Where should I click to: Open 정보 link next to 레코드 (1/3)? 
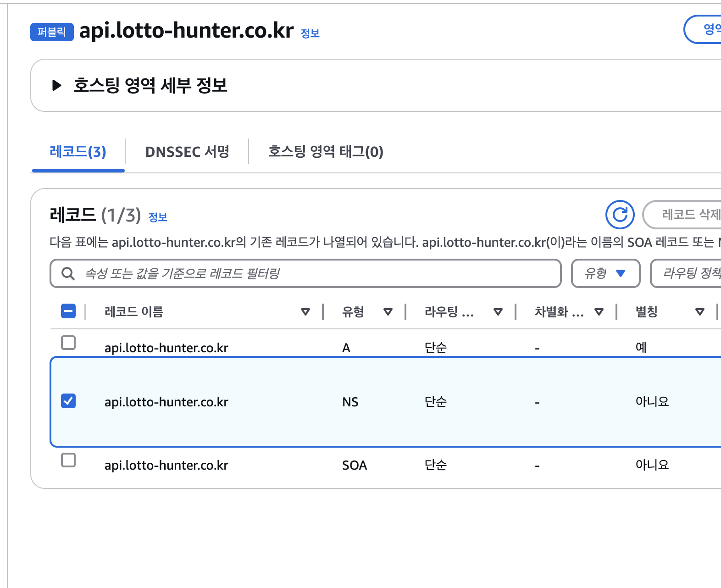158,217
